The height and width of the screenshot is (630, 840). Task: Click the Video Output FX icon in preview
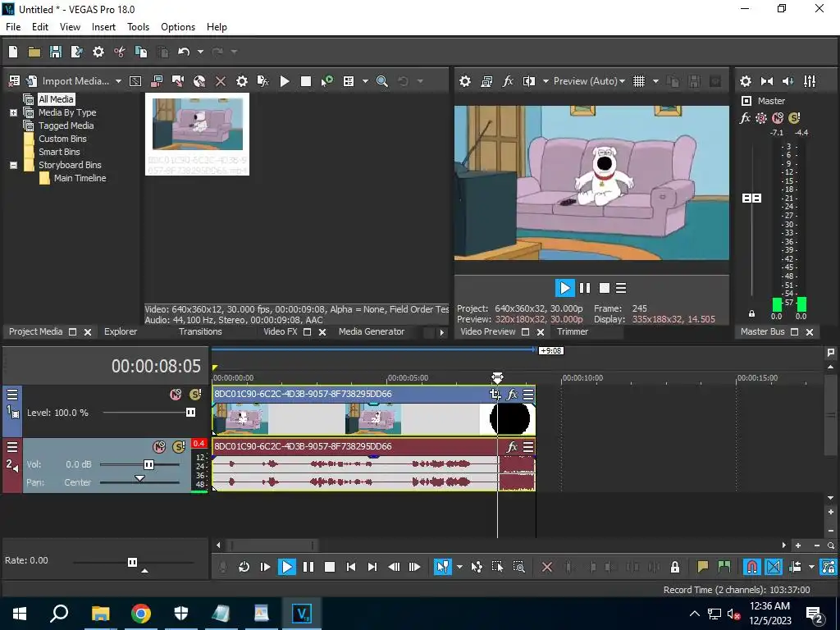pos(508,81)
